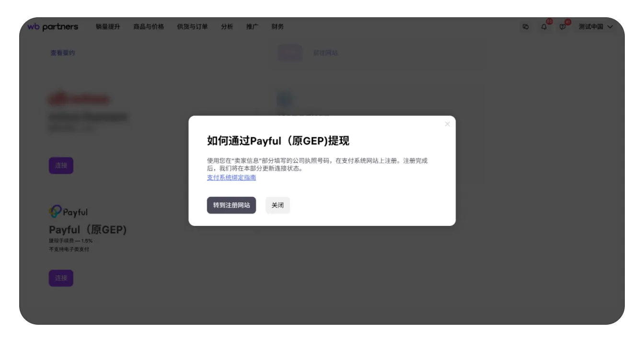The image size is (644, 342).
Task: Click the 转到注册网站 button
Action: click(x=231, y=205)
